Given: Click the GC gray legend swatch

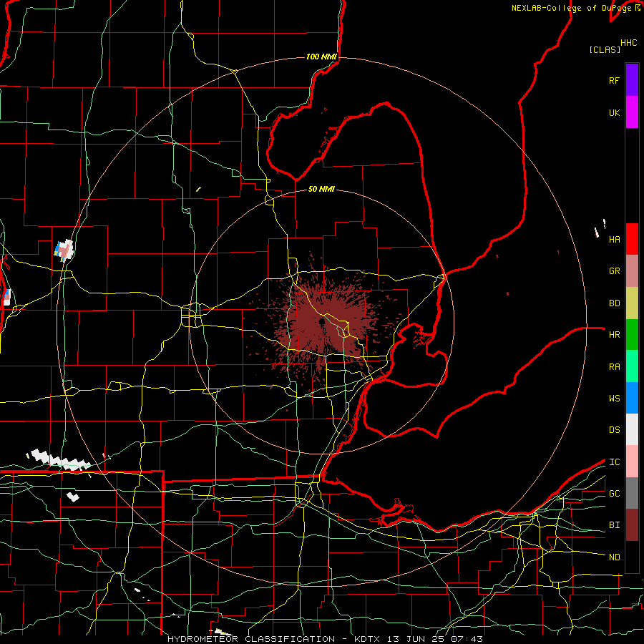Looking at the screenshot, I should 632,493.
